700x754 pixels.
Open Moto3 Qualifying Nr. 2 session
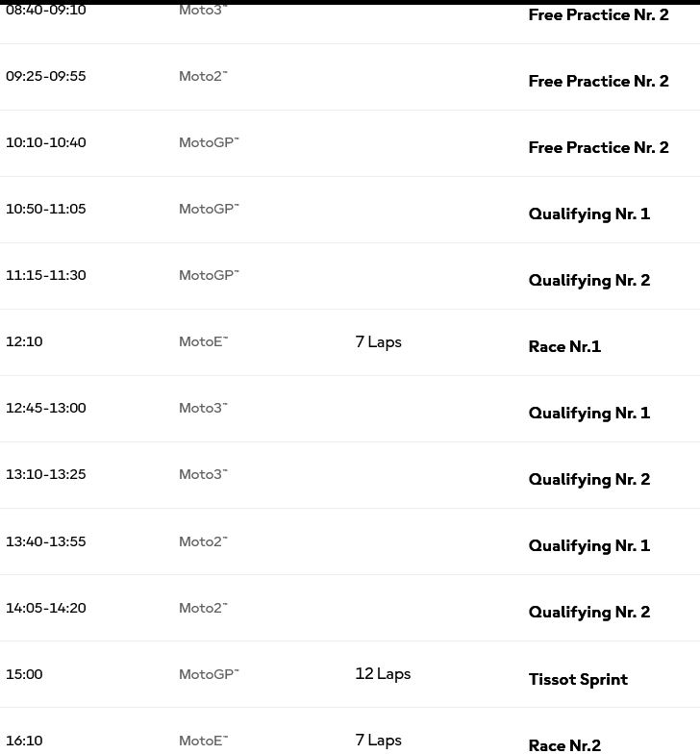click(589, 479)
